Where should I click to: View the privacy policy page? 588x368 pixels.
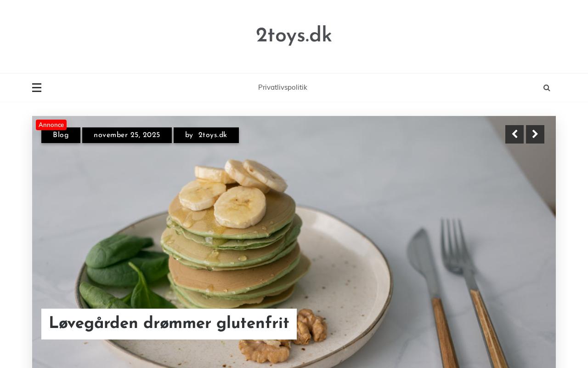283,87
